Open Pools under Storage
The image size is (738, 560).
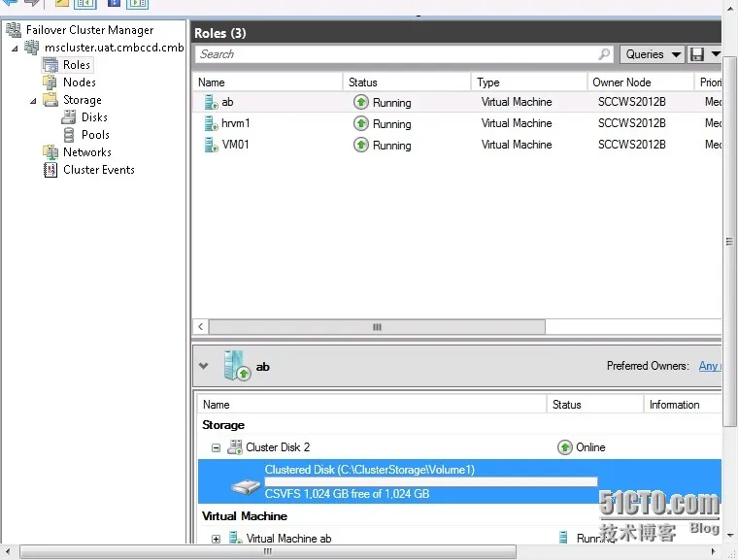95,135
